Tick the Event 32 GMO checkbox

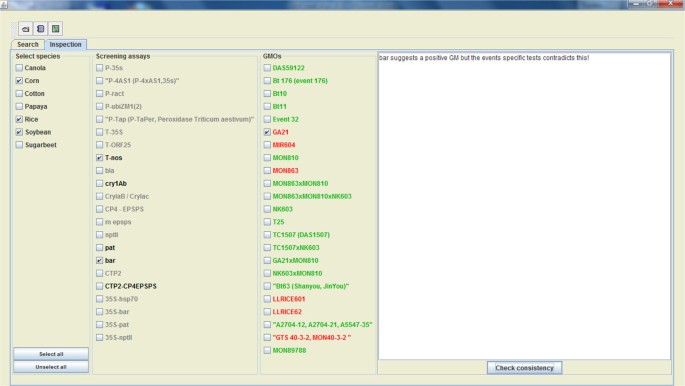pos(267,119)
